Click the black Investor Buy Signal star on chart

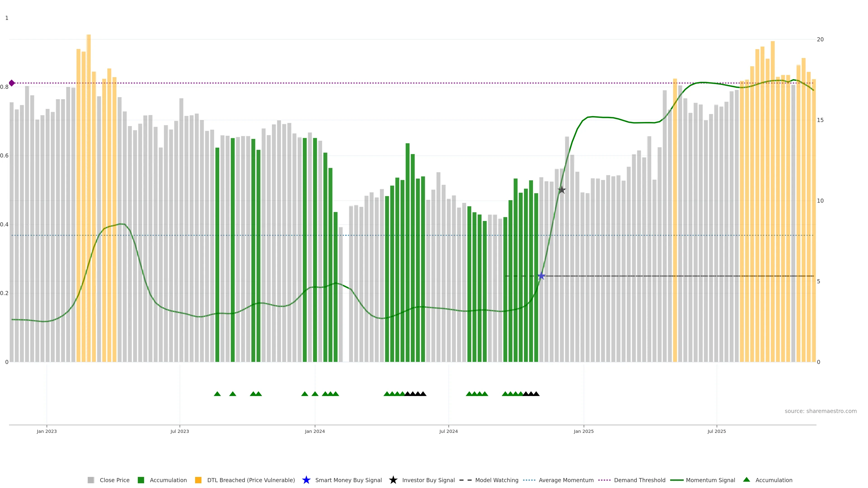[561, 190]
